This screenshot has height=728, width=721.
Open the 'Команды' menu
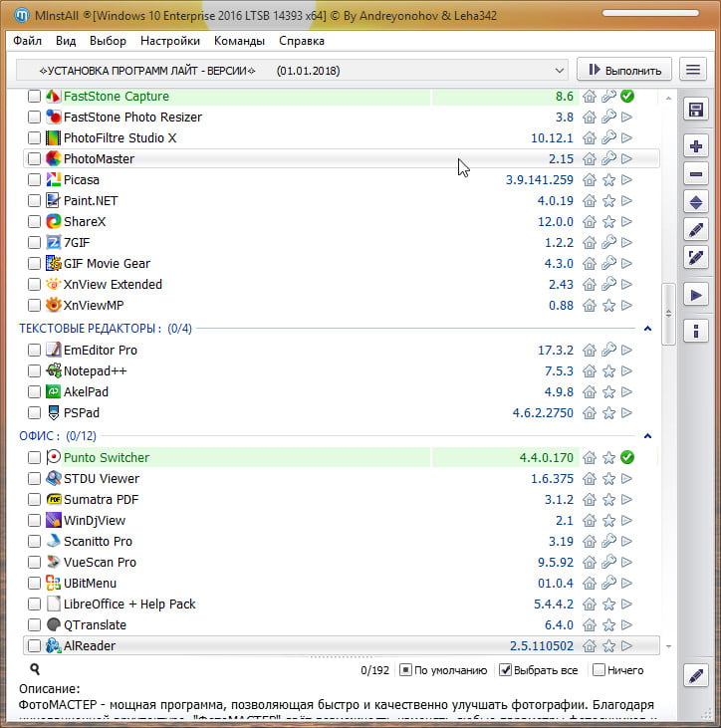pyautogui.click(x=239, y=41)
